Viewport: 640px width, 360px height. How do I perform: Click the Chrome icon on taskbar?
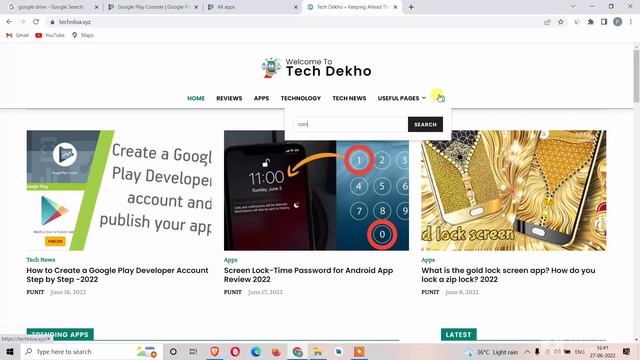[298, 351]
